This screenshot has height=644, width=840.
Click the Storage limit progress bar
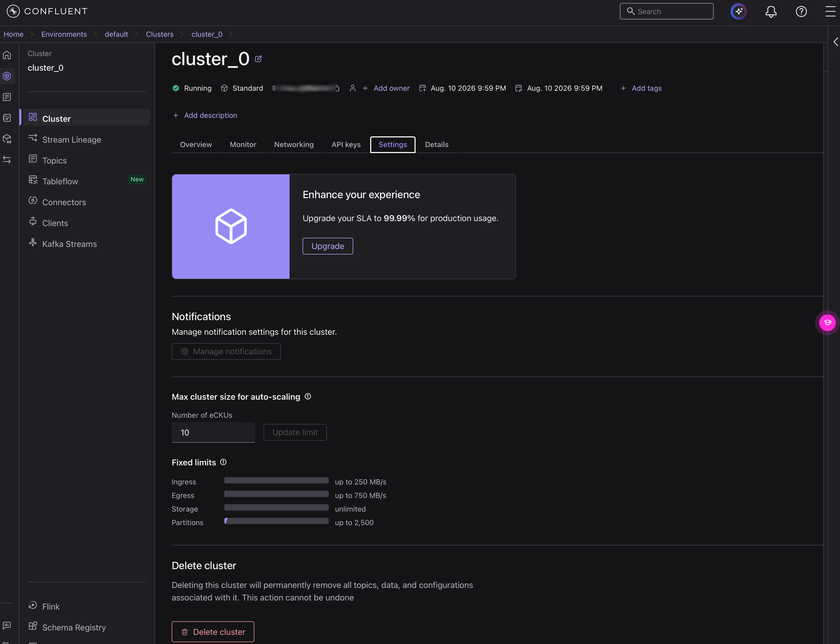[276, 508]
